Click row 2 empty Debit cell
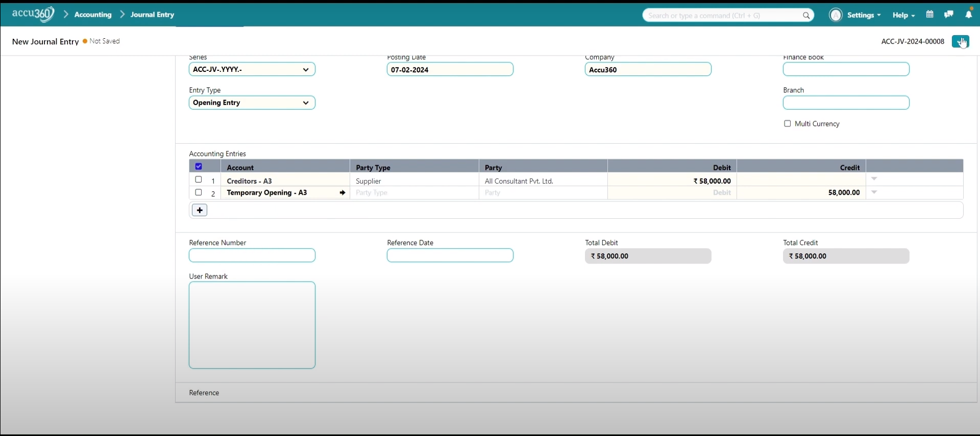 [x=672, y=193]
